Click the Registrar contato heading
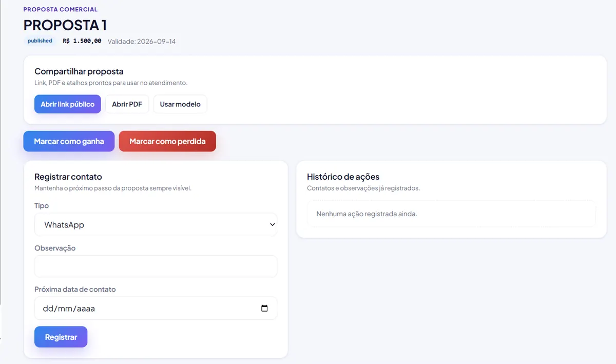 (x=68, y=177)
